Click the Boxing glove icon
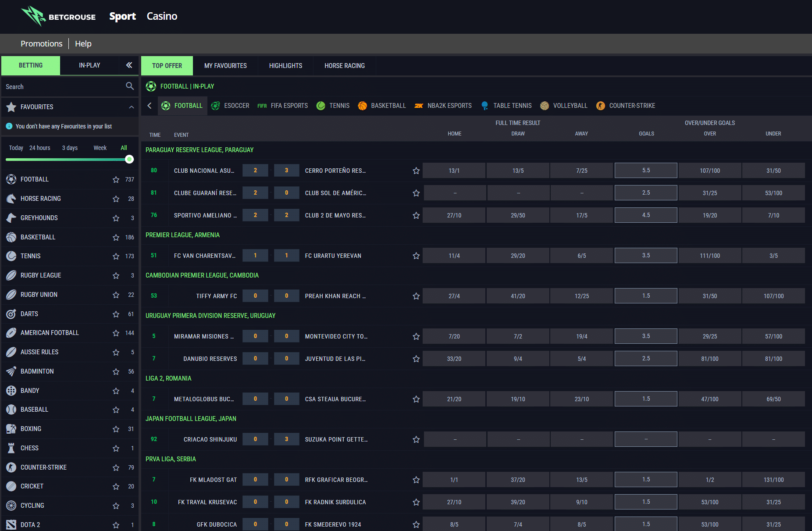Screen dimensions: 812x531 coord(11,429)
